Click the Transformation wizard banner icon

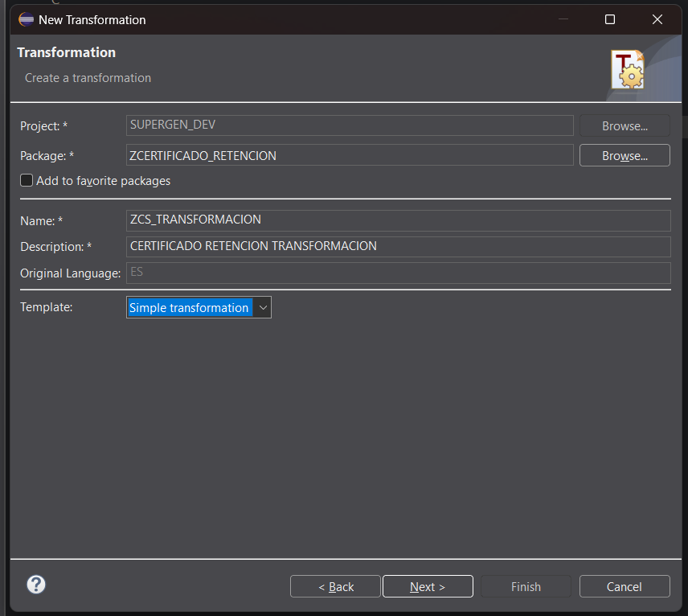pos(627,70)
